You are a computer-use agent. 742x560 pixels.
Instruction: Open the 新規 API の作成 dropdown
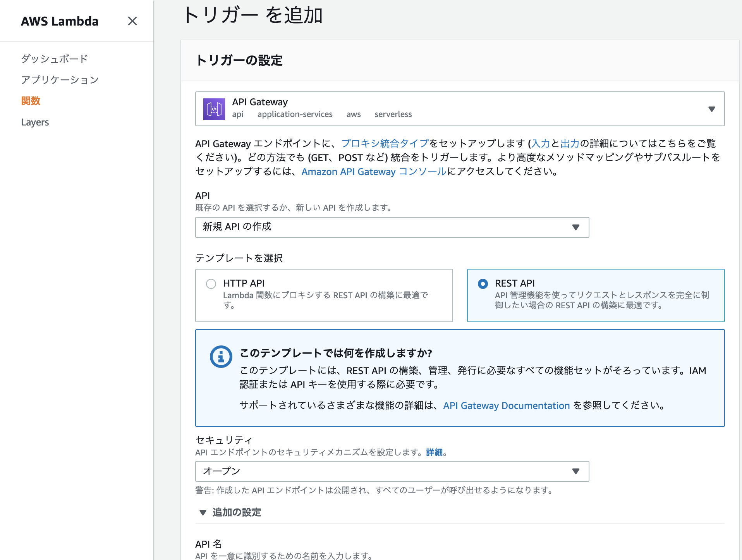click(x=392, y=227)
